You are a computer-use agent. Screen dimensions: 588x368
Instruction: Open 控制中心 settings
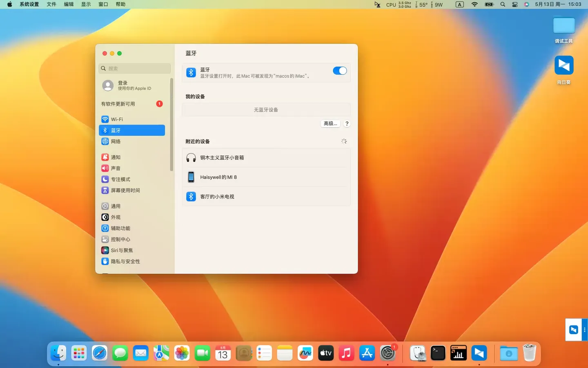tap(120, 239)
